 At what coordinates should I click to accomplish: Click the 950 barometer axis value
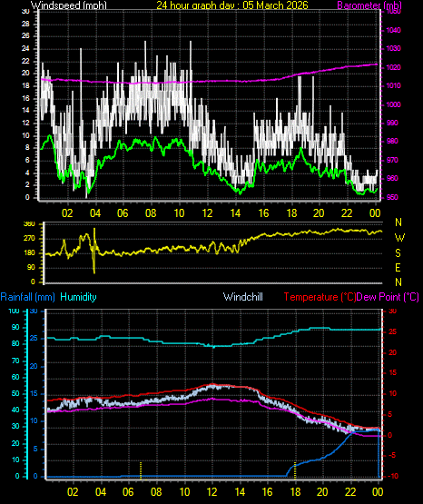[392, 197]
